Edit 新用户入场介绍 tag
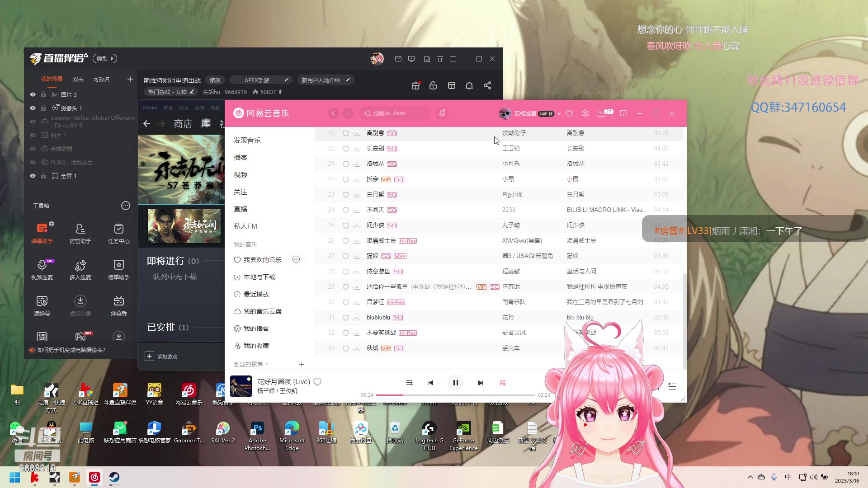Viewport: 868px width, 488px height. 348,80
